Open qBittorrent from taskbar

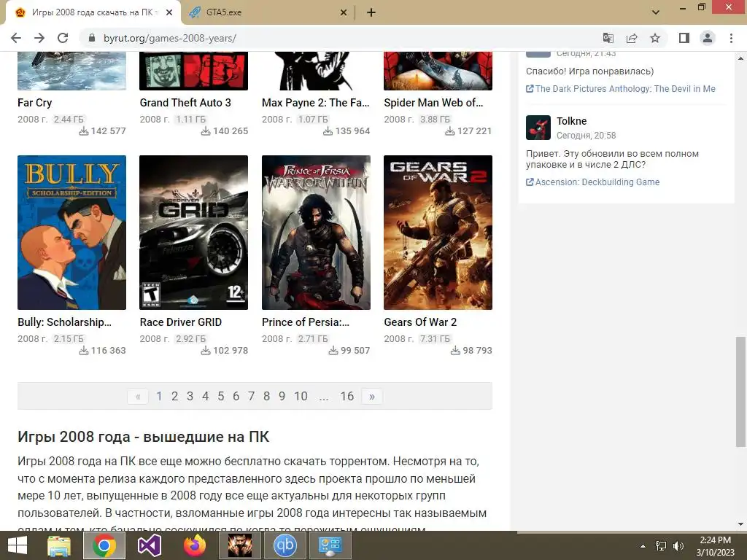(x=285, y=545)
